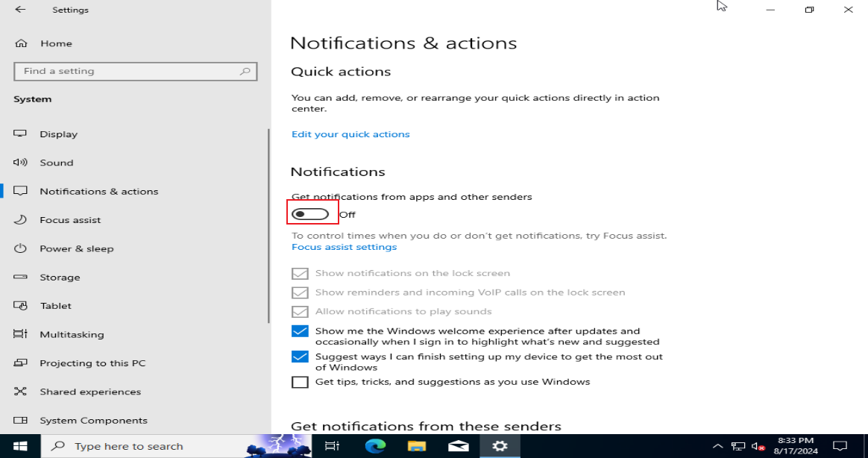The image size is (868, 458).
Task: Click the sidebar vertical scrollbar
Action: (x=269, y=226)
